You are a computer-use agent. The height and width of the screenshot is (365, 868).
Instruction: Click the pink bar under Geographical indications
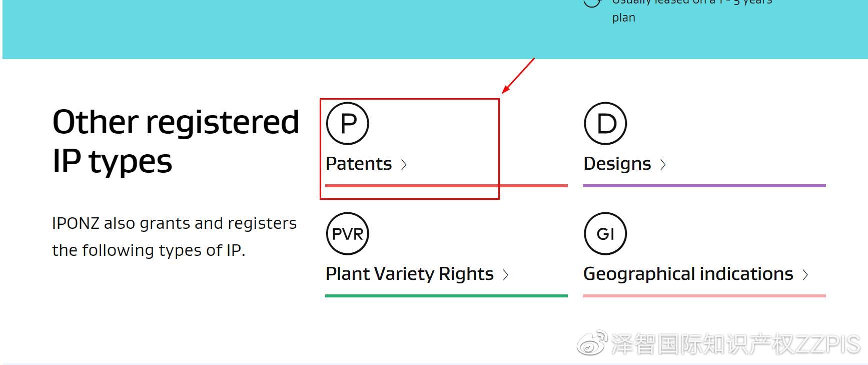click(x=704, y=296)
